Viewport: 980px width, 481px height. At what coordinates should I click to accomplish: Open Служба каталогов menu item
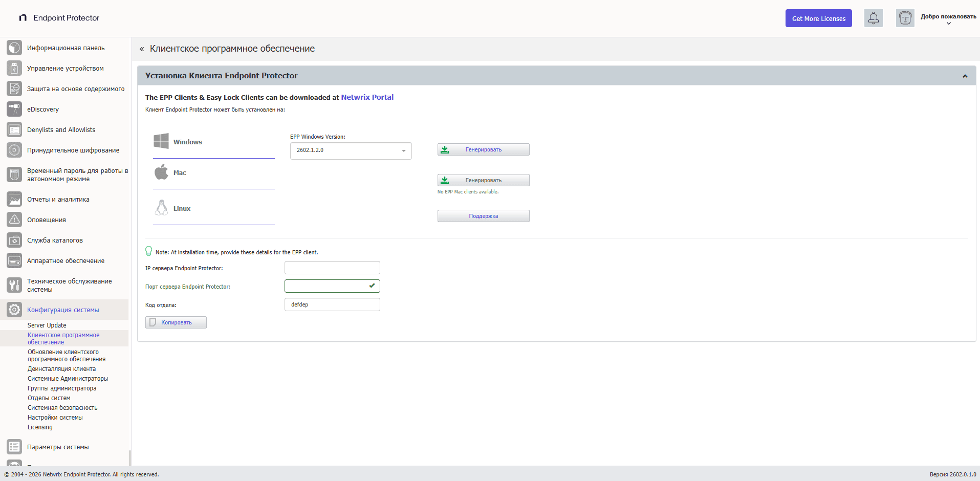coord(55,240)
